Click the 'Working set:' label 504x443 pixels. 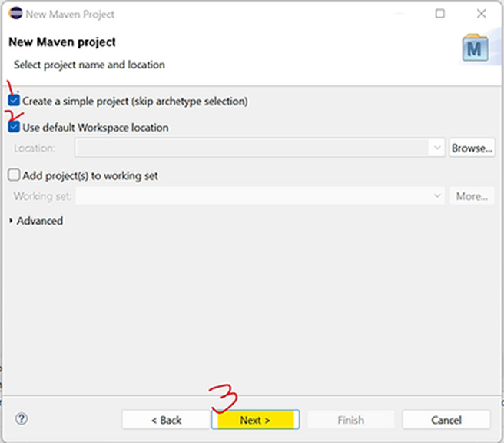pyautogui.click(x=42, y=196)
